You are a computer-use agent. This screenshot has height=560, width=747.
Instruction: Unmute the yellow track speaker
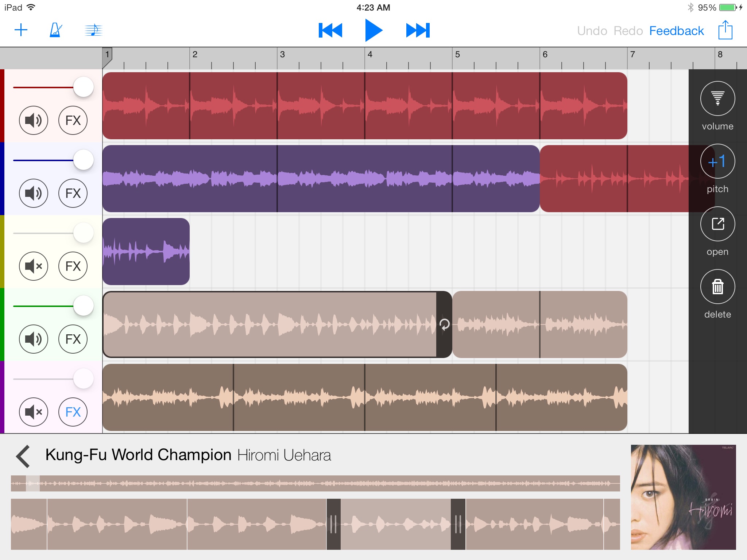34,266
